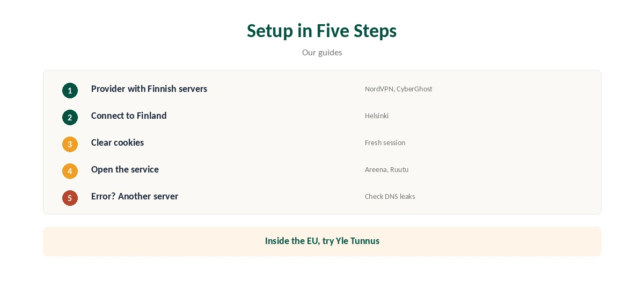The image size is (644, 301).
Task: Click the step 2 number badge
Action: [70, 117]
